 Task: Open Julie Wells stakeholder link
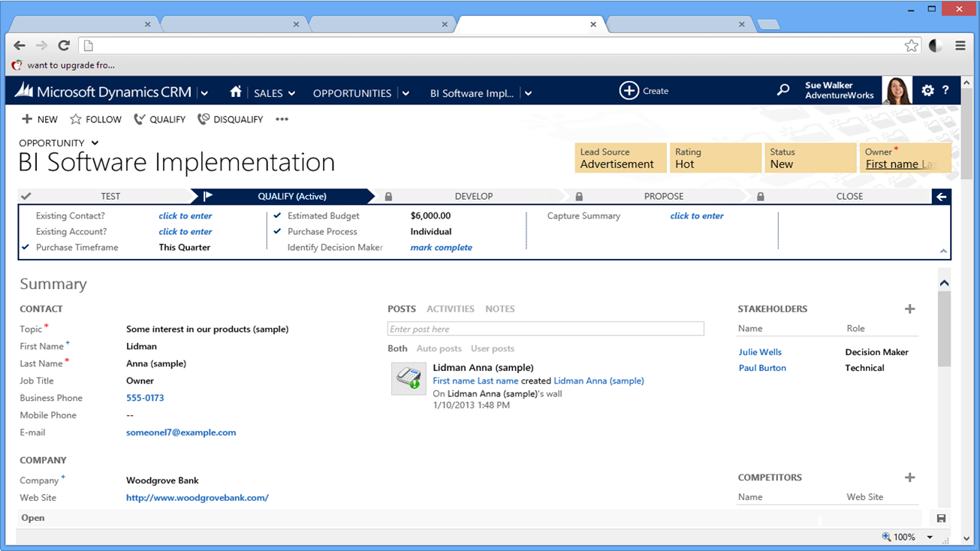760,352
